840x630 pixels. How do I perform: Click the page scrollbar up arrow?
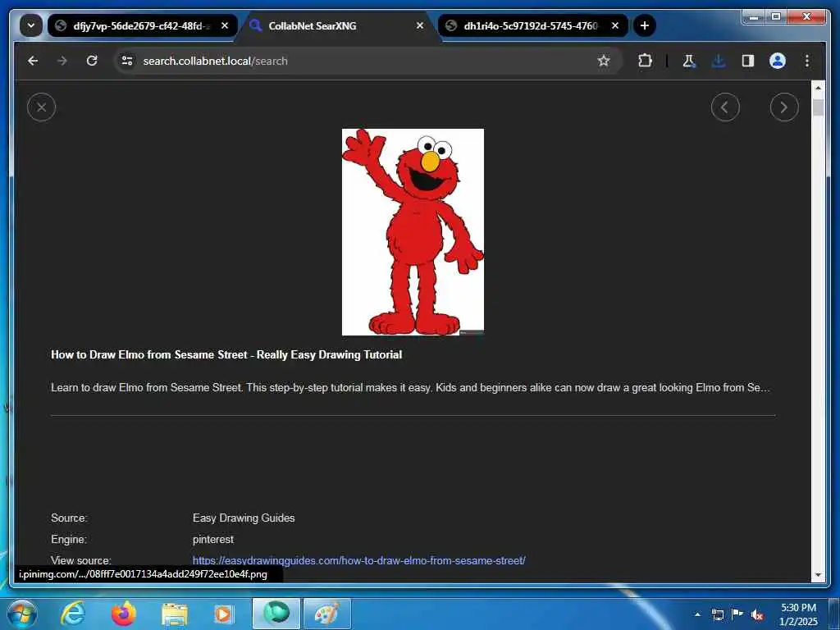pyautogui.click(x=818, y=88)
